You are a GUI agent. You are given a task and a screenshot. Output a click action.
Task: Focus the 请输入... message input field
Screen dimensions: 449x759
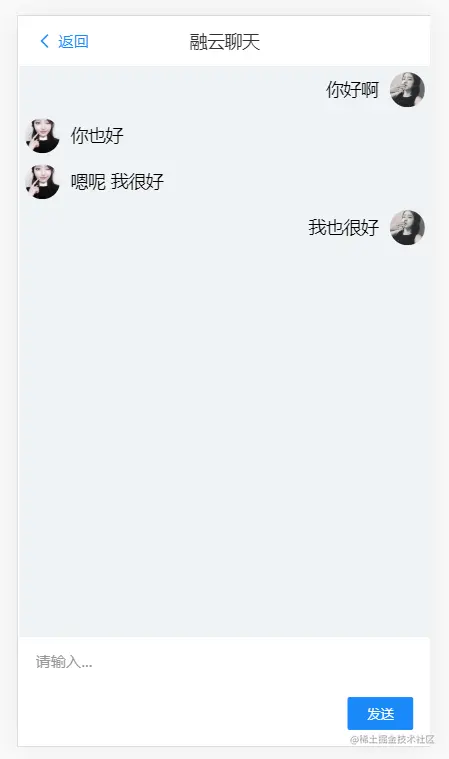pos(224,661)
